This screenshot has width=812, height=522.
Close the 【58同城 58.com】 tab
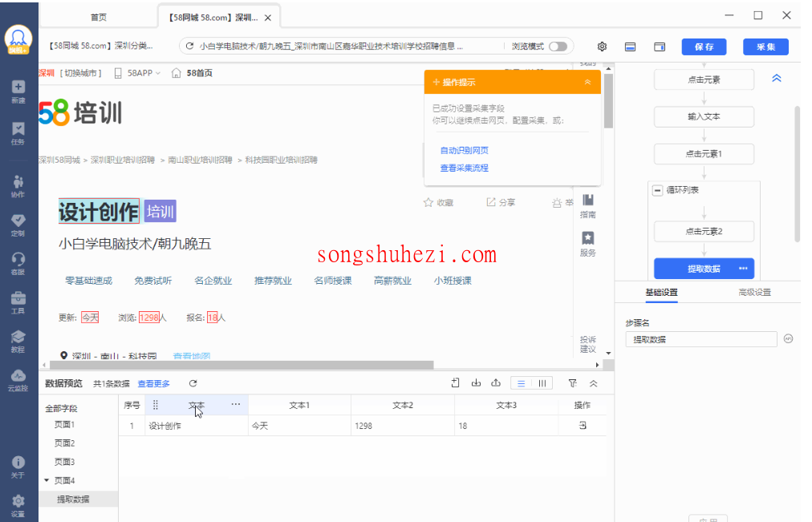[x=268, y=18]
